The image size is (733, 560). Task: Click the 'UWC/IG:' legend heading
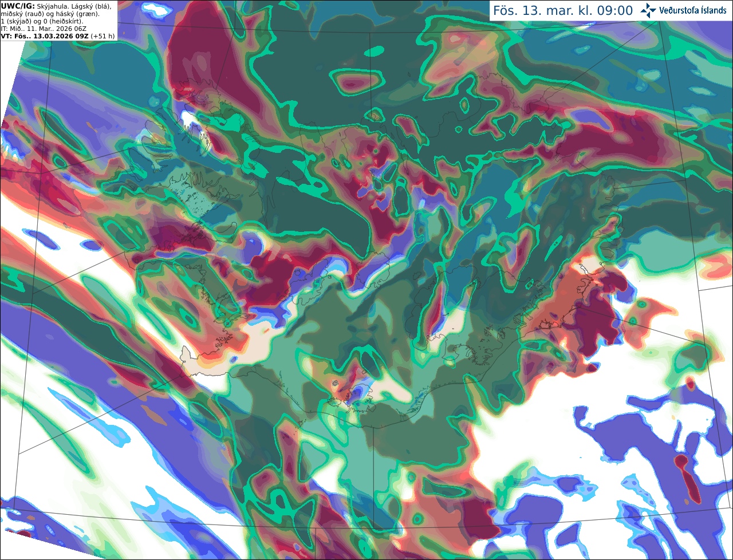point(18,6)
